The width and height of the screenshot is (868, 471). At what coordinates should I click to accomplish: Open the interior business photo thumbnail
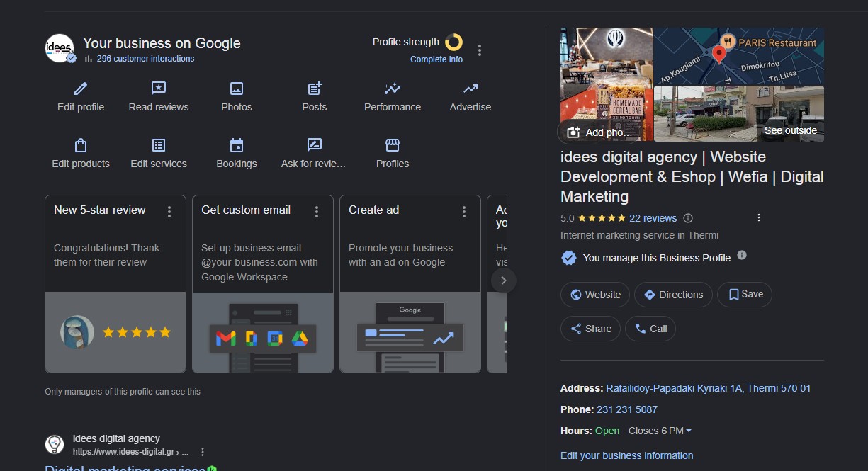pos(607,84)
